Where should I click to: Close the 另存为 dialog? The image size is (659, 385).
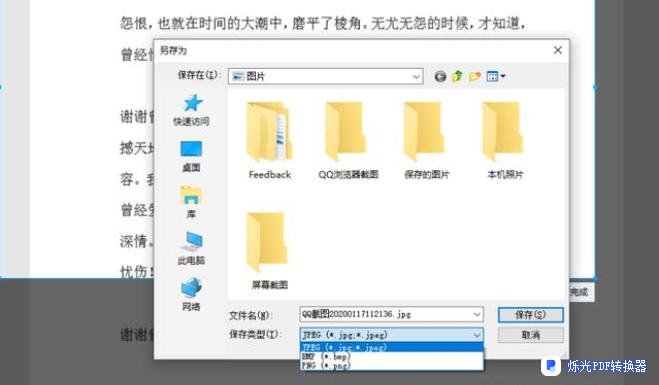pos(558,50)
